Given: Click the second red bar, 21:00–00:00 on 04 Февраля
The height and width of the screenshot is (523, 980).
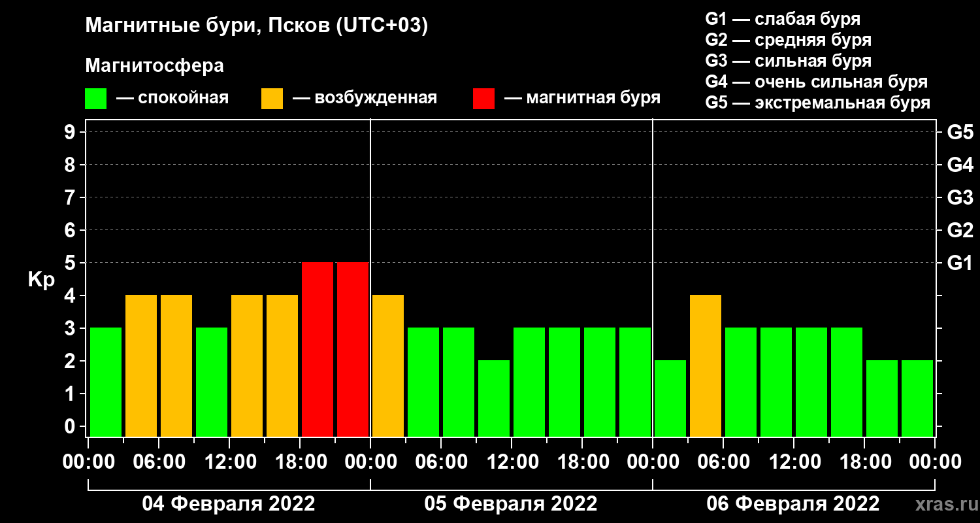Looking at the screenshot, I should point(353,349).
